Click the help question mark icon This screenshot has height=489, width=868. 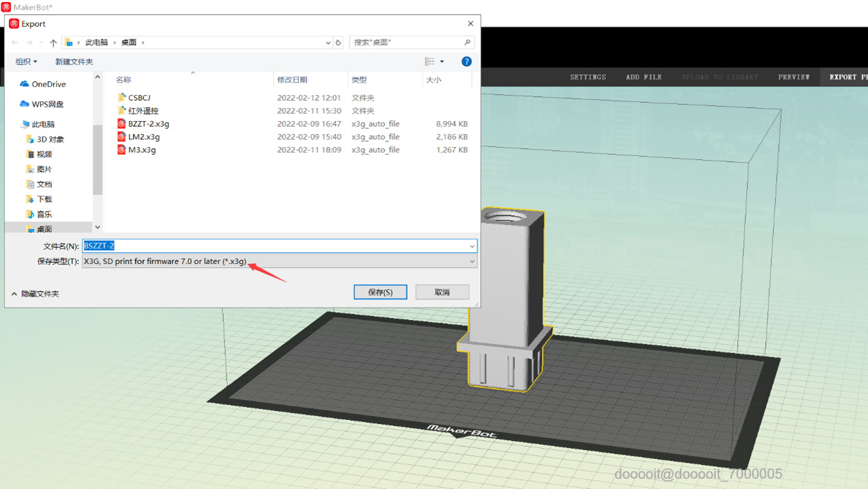point(466,62)
